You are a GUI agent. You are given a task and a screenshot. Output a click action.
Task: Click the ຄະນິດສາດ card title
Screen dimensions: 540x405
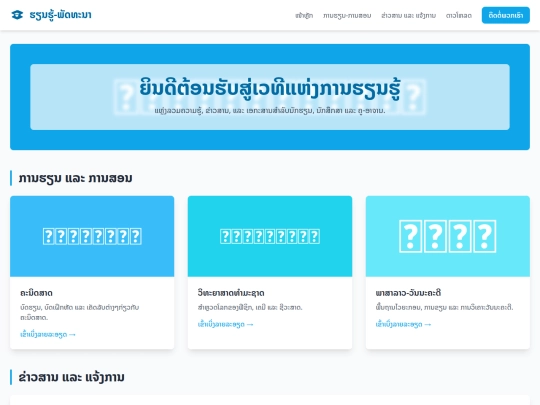coord(37,293)
